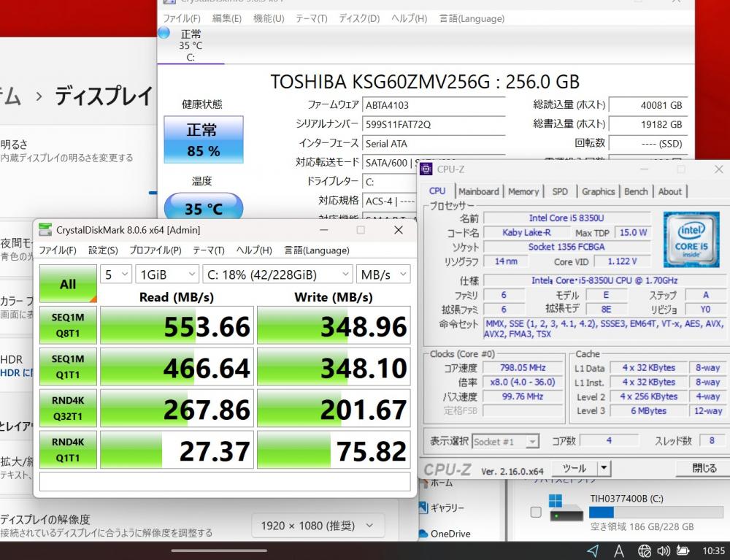Click the firmware field ABTA4103

pyautogui.click(x=434, y=105)
